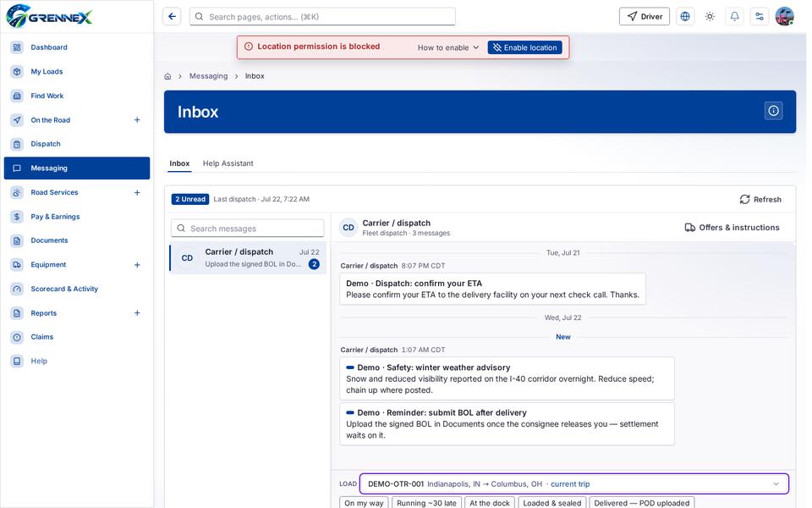Open the Dashboard menu item
This screenshot has height=508, width=812.
click(x=77, y=47)
